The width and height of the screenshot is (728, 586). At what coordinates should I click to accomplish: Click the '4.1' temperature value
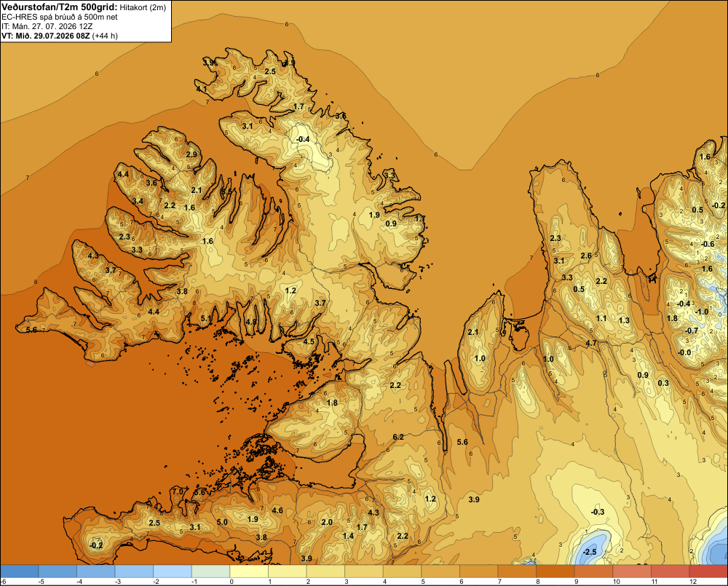click(x=202, y=89)
